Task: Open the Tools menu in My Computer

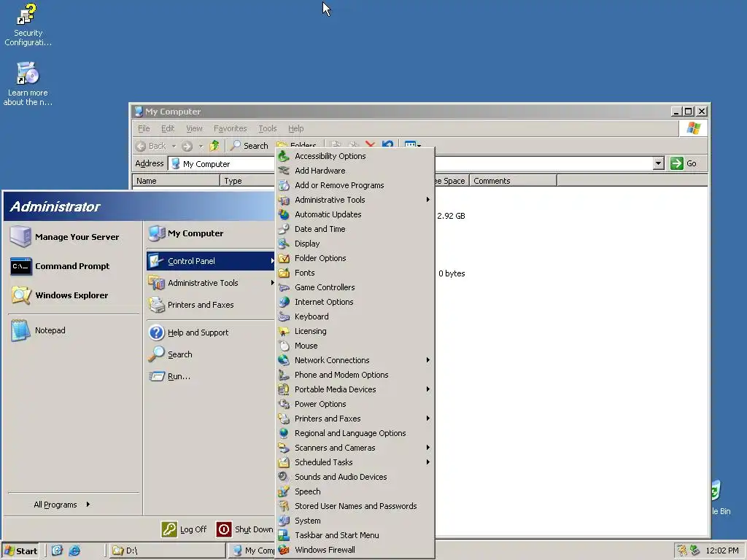Action: [x=267, y=128]
